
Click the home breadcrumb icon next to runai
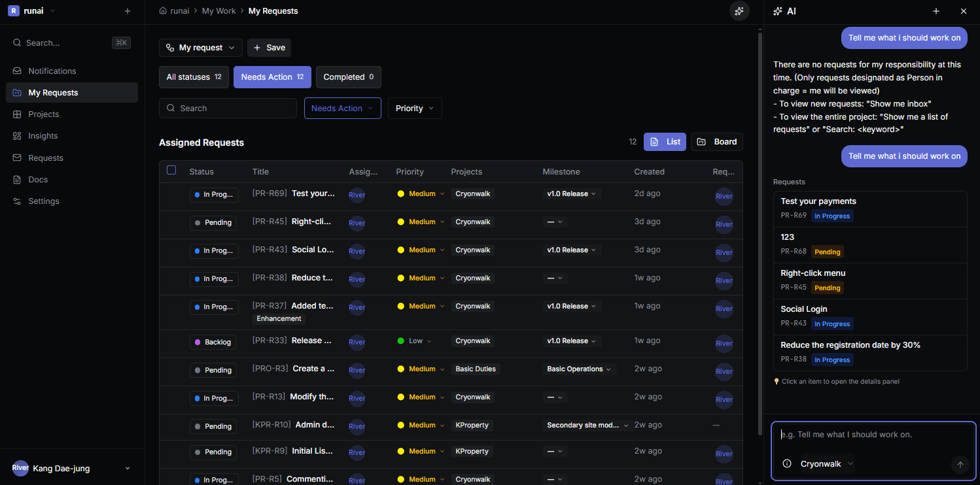tap(161, 10)
